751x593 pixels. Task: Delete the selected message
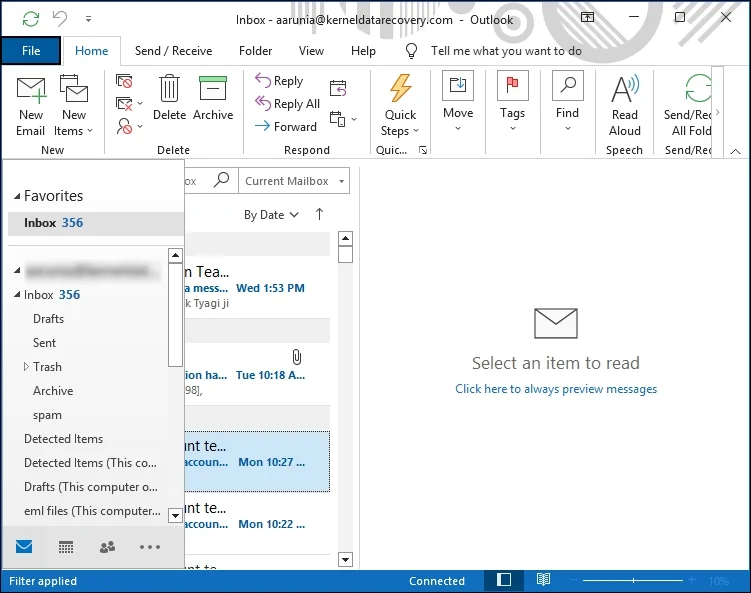169,97
